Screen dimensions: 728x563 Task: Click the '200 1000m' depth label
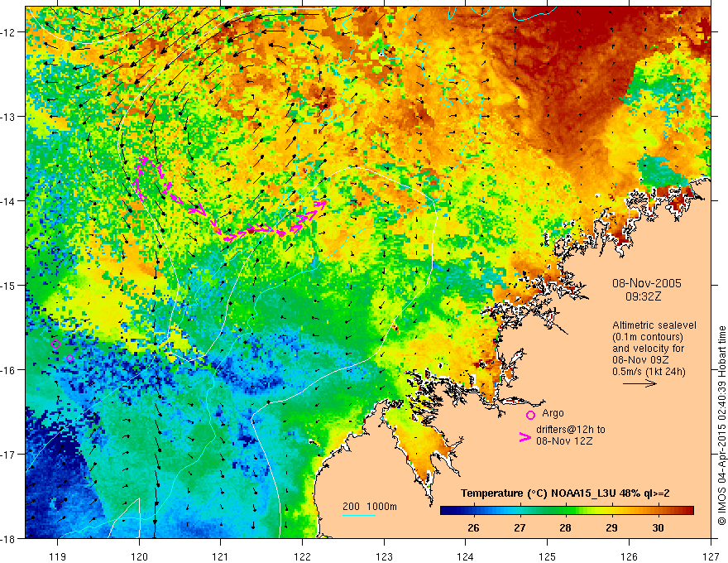point(370,507)
